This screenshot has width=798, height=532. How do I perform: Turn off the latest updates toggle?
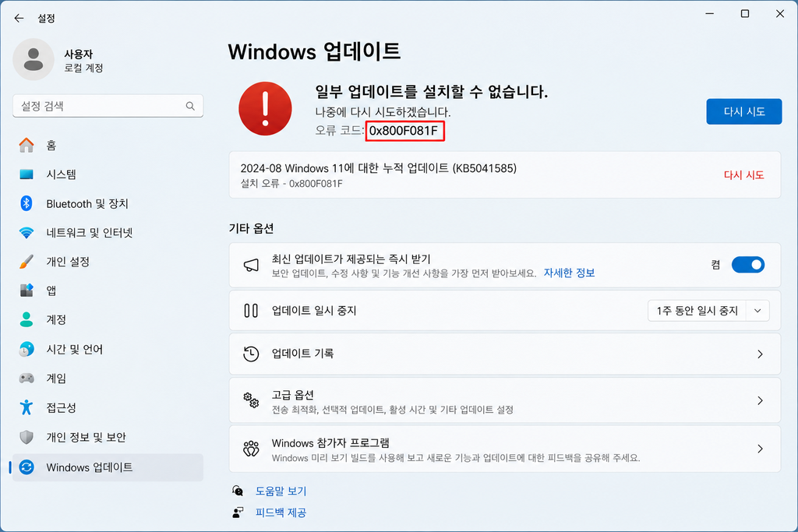[747, 265]
